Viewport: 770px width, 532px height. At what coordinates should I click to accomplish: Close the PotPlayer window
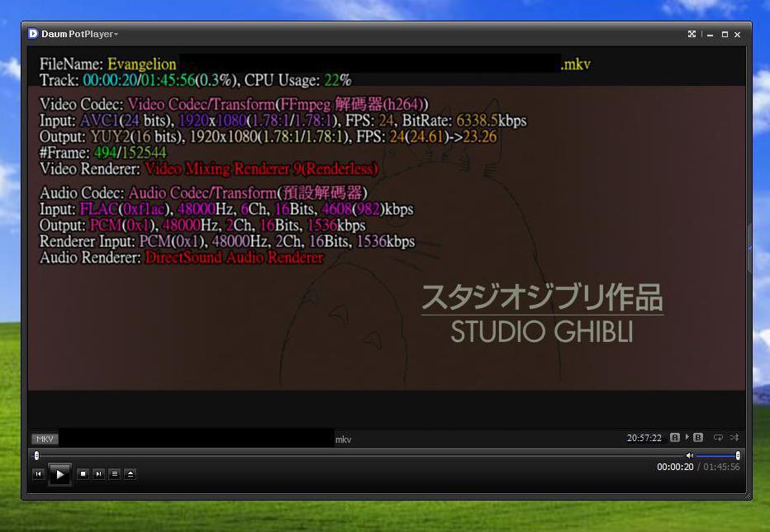[x=737, y=35]
